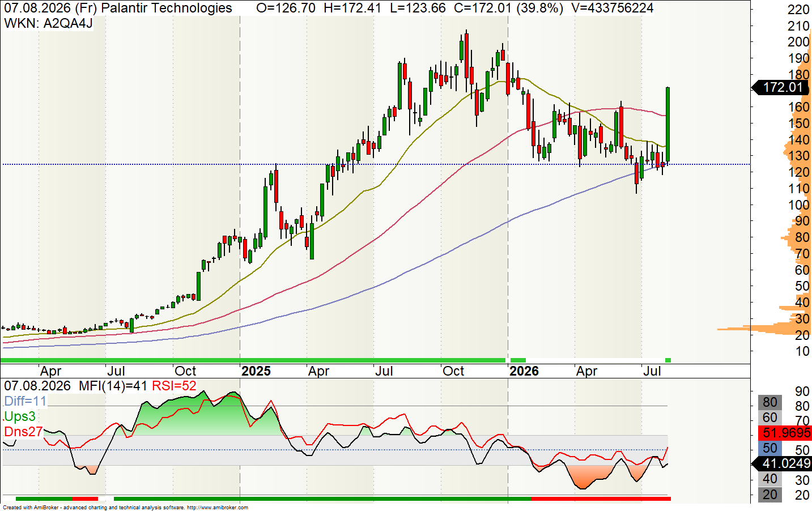Click the '110' price axis label

(x=798, y=189)
